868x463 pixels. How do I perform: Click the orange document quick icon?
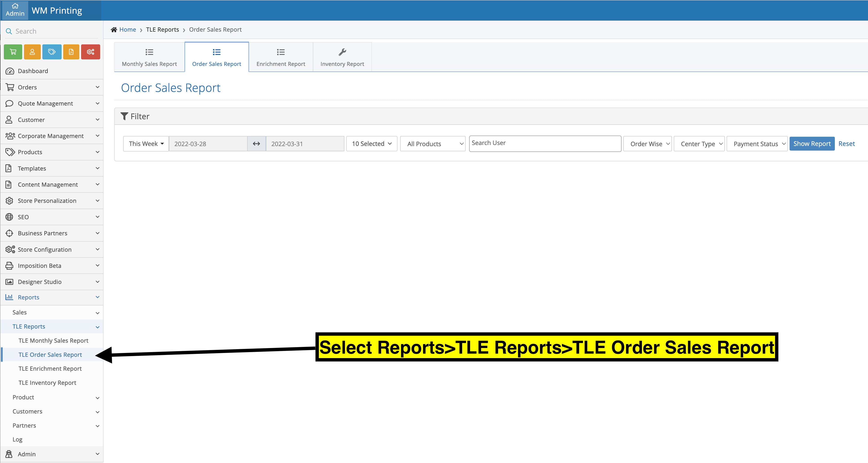(71, 52)
